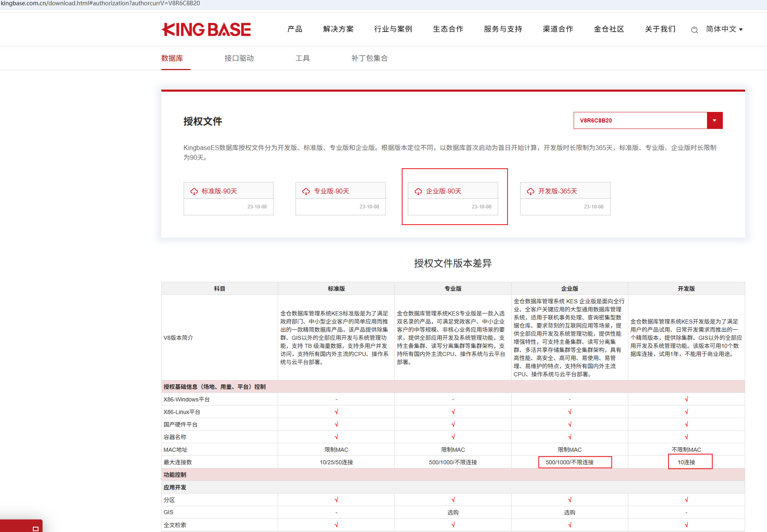The height and width of the screenshot is (532, 767).
Task: Click the 关于我们 link
Action: tap(660, 29)
